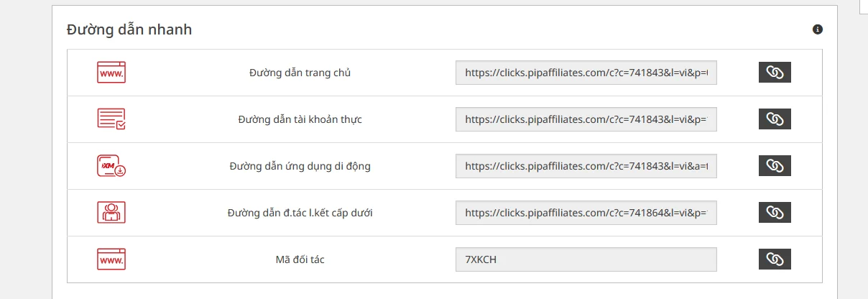The image size is (868, 299).
Task: Select the sub-affiliate URL field with c=741864
Action: click(x=586, y=213)
